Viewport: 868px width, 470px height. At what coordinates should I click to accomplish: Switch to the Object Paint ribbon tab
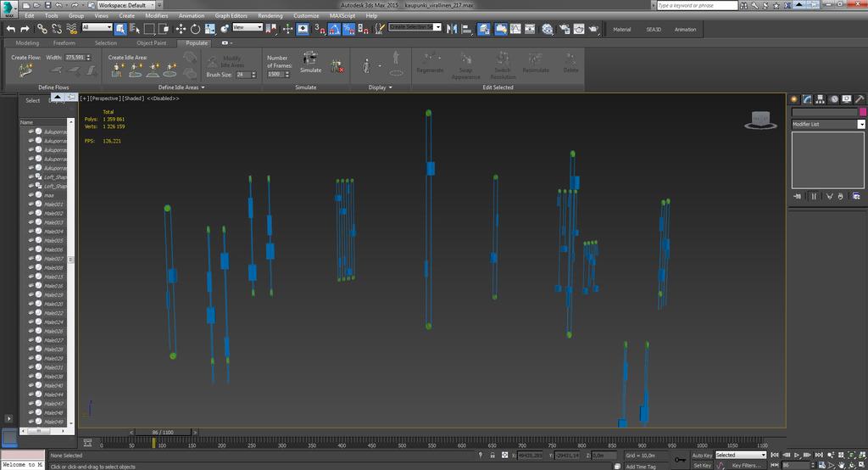pyautogui.click(x=151, y=42)
